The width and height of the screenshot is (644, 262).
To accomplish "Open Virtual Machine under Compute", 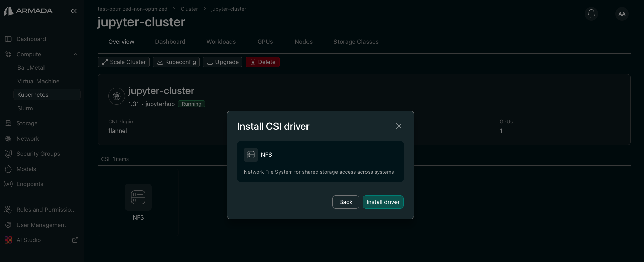I will (x=38, y=81).
